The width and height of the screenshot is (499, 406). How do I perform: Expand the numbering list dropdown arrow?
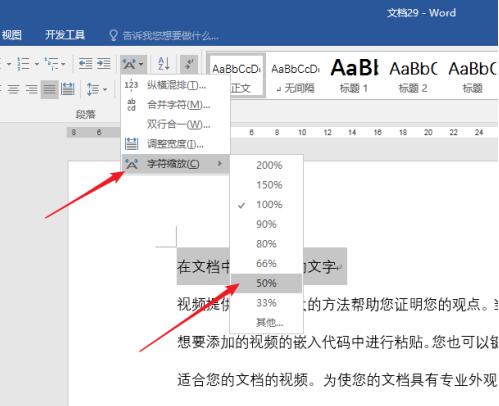pyautogui.click(x=37, y=64)
